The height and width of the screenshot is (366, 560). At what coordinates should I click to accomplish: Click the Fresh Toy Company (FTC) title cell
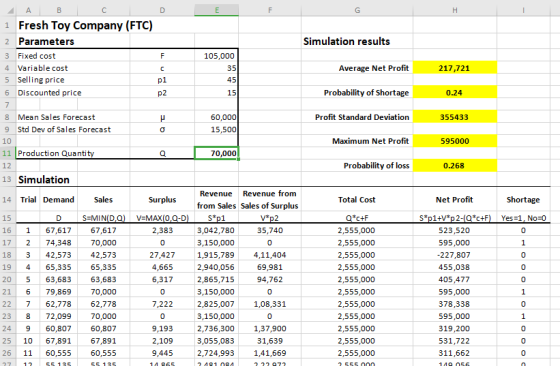[x=85, y=25]
